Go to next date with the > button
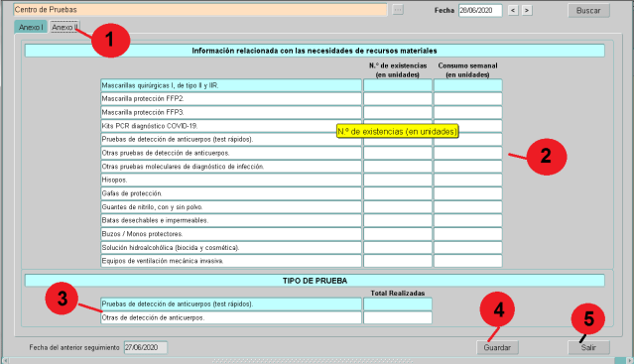The image size is (634, 364). pos(527,11)
